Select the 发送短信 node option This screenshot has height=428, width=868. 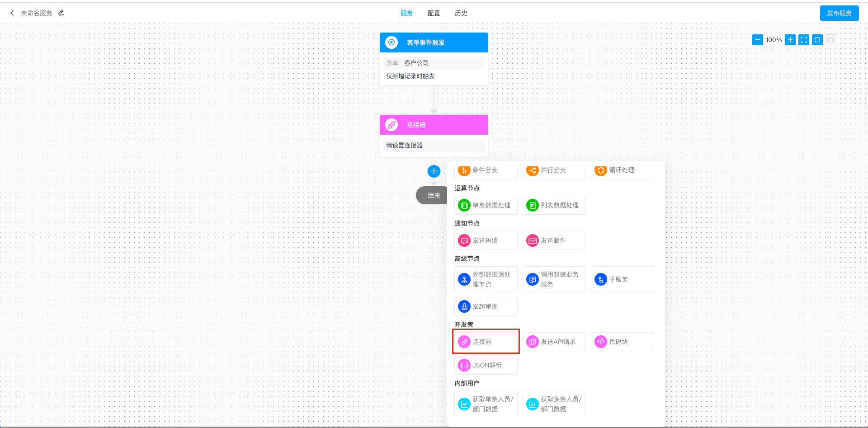pyautogui.click(x=486, y=240)
